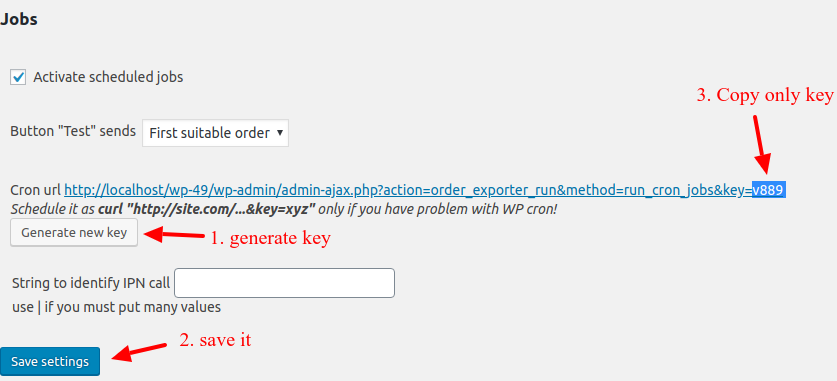Click the highlighted key v889 in the URL
Image resolution: width=837 pixels, height=381 pixels.
pyautogui.click(x=769, y=190)
